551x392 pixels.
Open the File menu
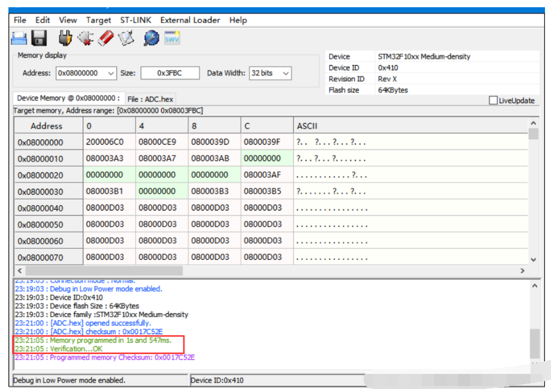click(x=20, y=20)
